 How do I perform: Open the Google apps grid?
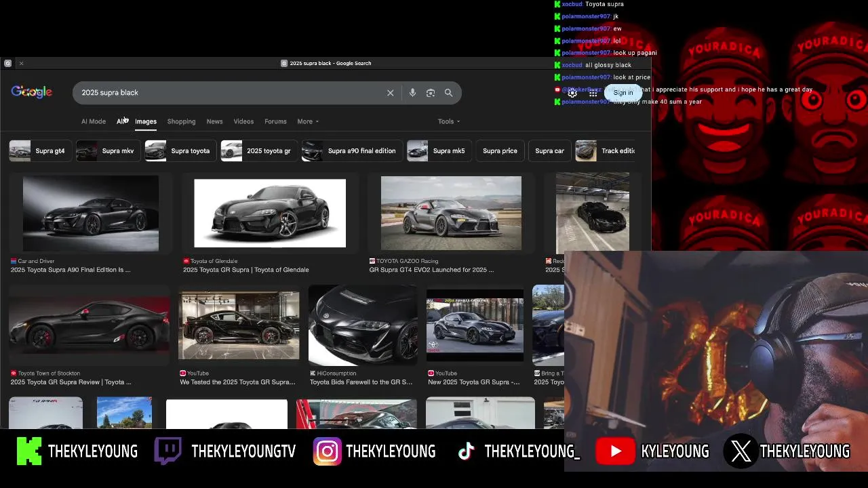click(x=593, y=93)
